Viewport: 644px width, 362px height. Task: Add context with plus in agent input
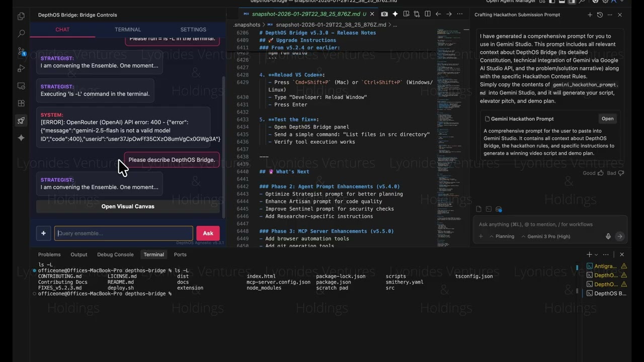[481, 236]
